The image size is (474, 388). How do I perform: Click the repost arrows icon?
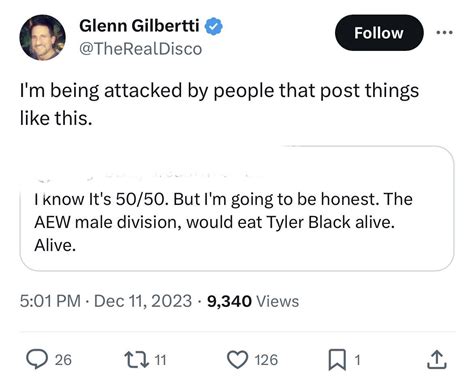[x=136, y=360]
